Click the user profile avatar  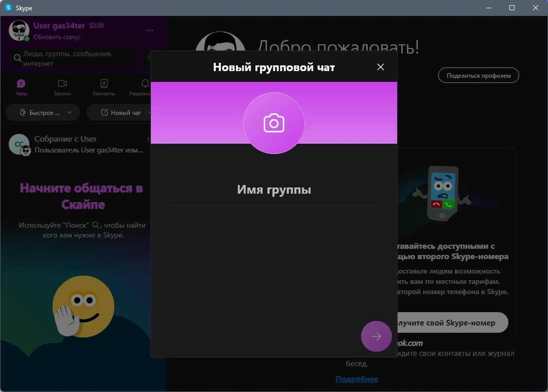19,30
